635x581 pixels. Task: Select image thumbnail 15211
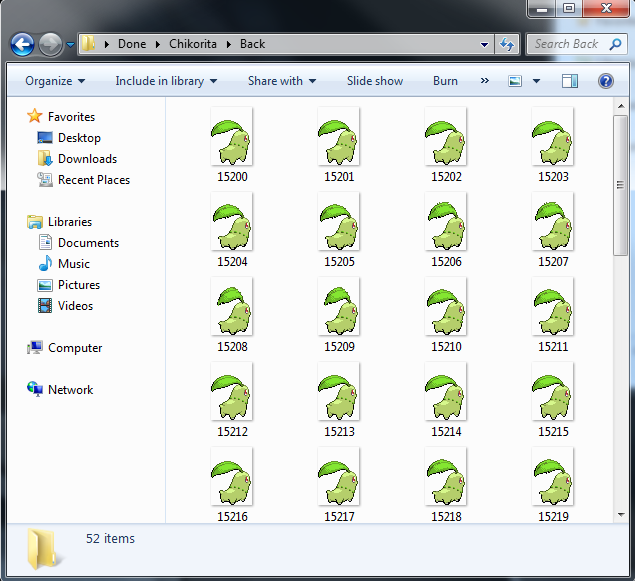pos(552,306)
